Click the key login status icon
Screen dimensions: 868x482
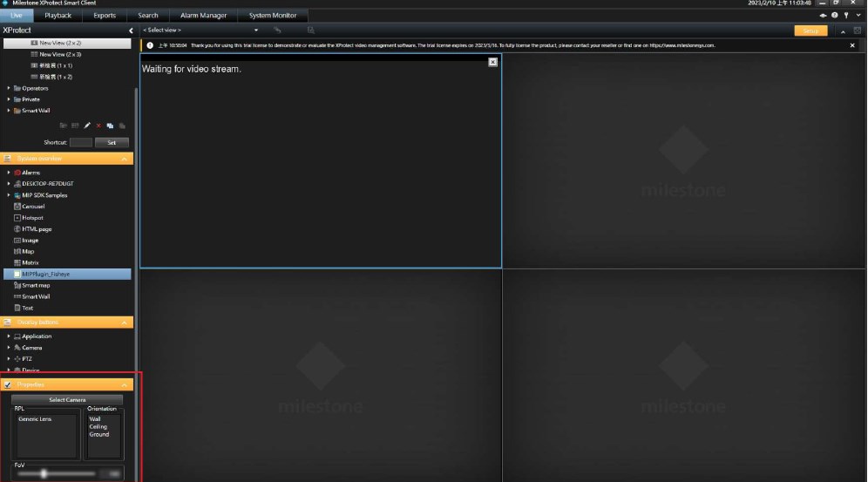(x=846, y=16)
